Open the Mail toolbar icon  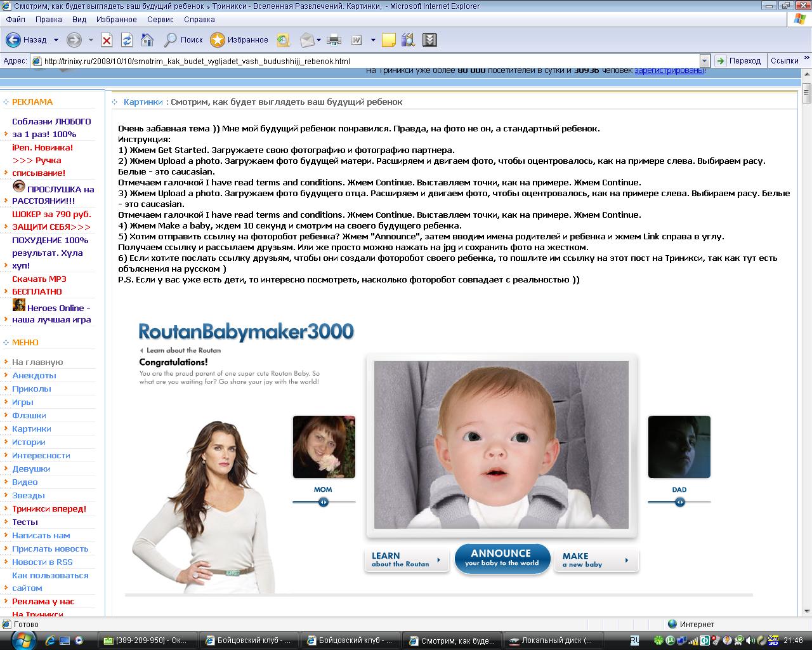pos(307,40)
